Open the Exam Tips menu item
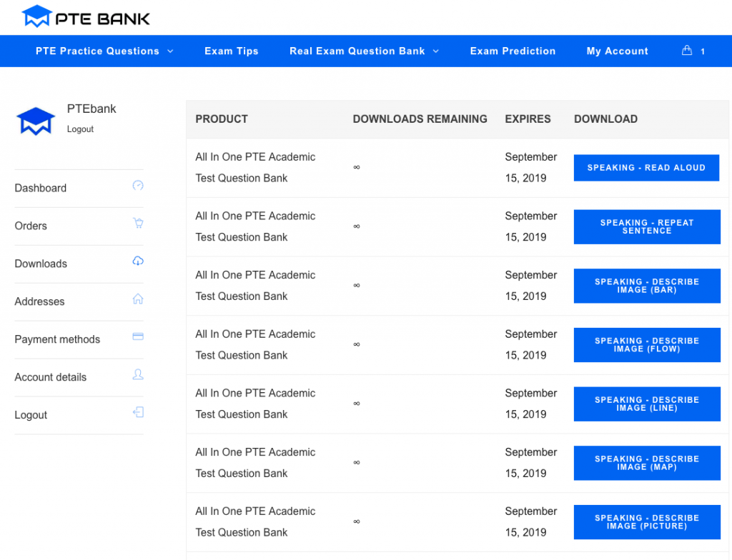732x560 pixels. click(x=232, y=51)
